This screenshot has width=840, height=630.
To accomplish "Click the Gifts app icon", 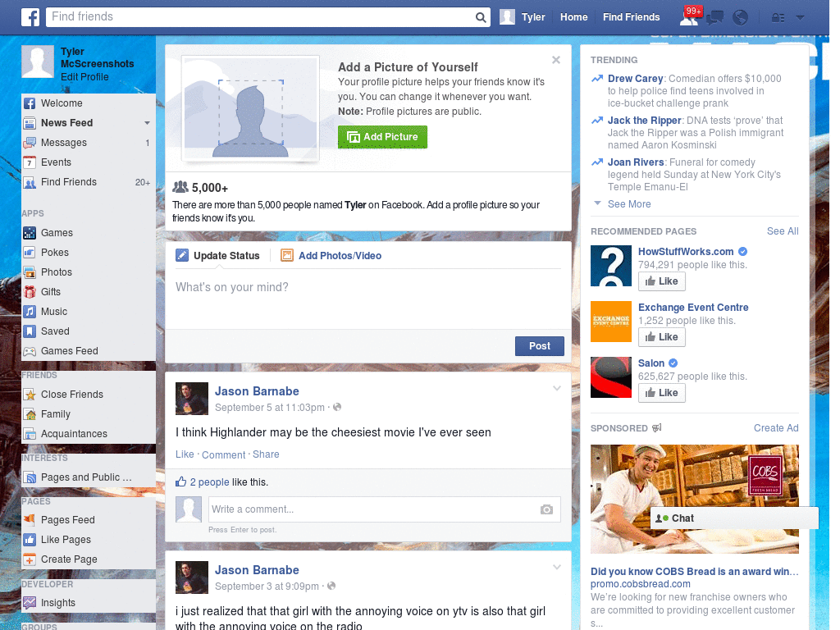I will [30, 292].
